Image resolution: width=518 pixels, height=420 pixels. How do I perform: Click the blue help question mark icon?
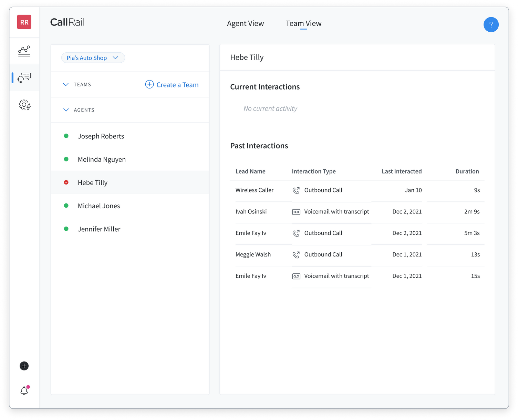pyautogui.click(x=491, y=24)
